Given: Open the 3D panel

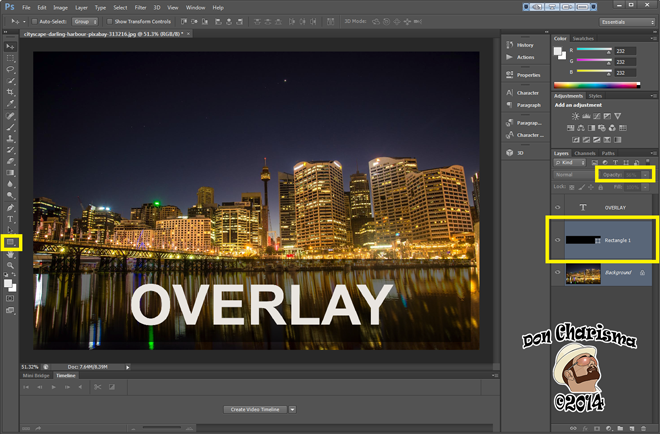Looking at the screenshot, I should (x=519, y=152).
